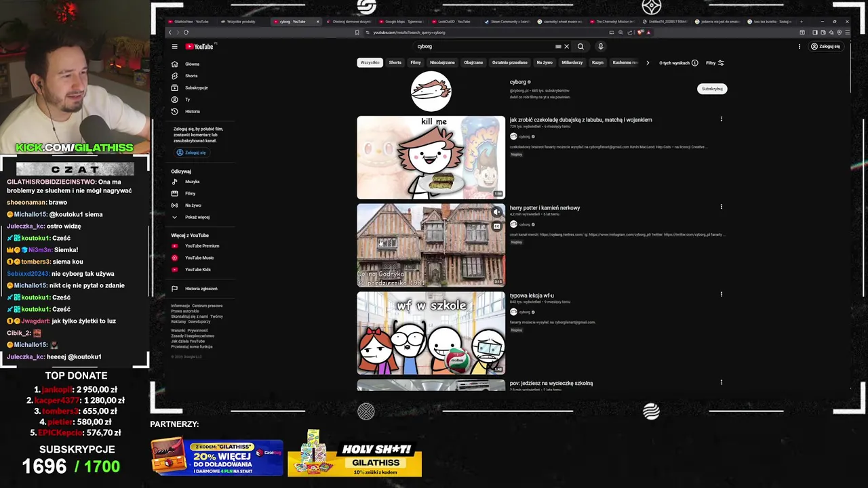Reload the page in the browser

186,32
